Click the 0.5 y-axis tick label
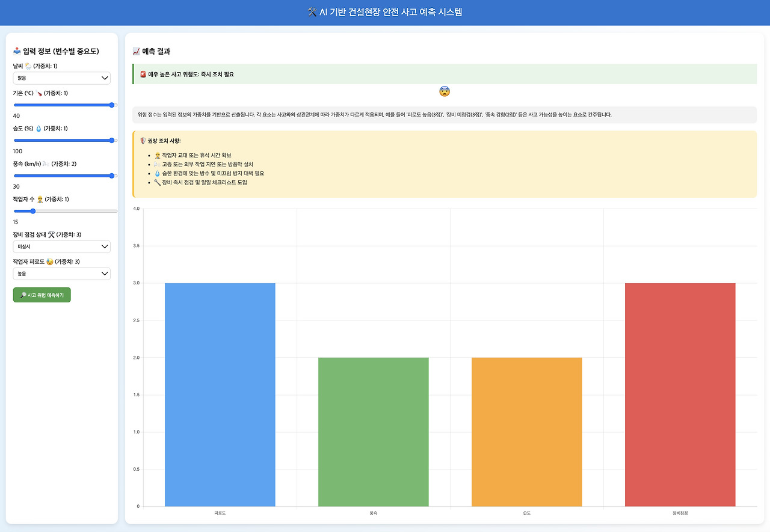 (x=136, y=469)
